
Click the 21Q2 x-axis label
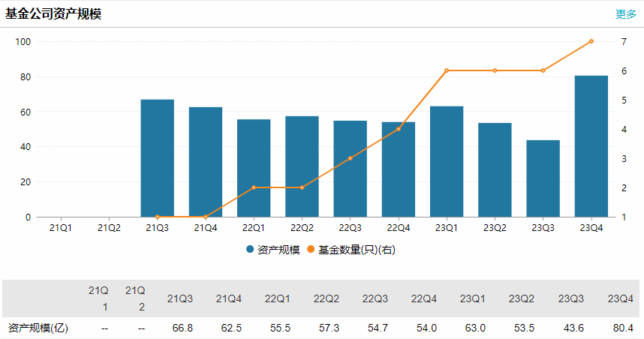pos(109,228)
